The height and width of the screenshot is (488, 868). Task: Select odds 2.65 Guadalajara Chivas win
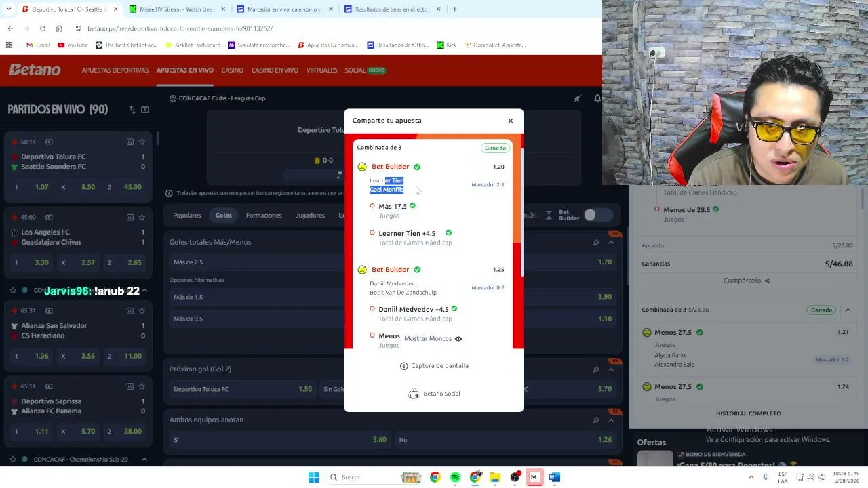[x=125, y=262]
